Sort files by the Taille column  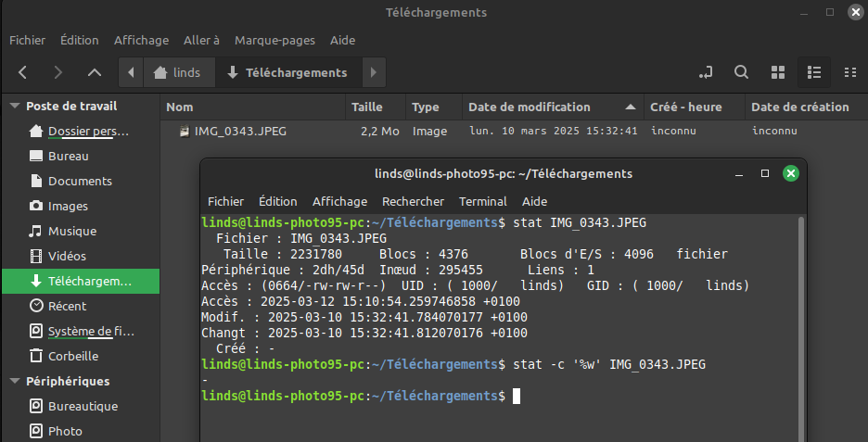click(367, 107)
